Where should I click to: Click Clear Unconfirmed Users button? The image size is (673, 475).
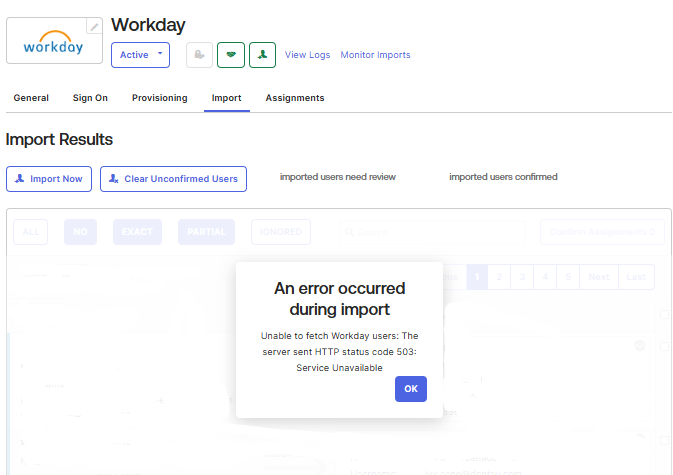point(173,179)
